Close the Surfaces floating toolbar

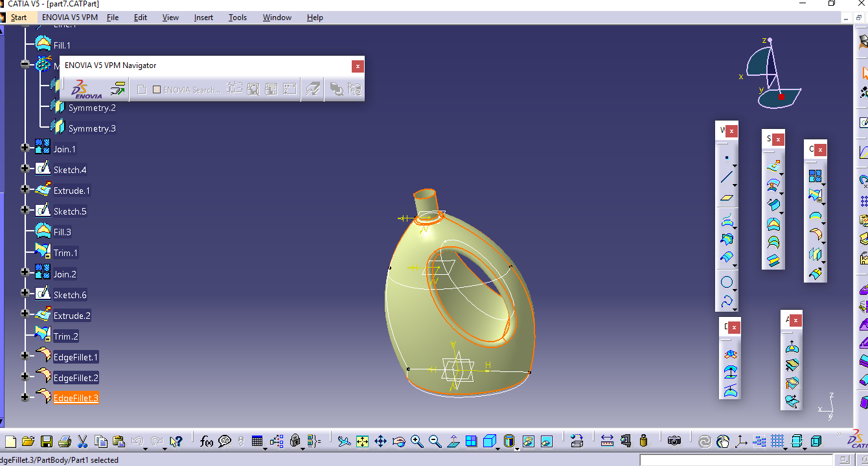coord(778,139)
